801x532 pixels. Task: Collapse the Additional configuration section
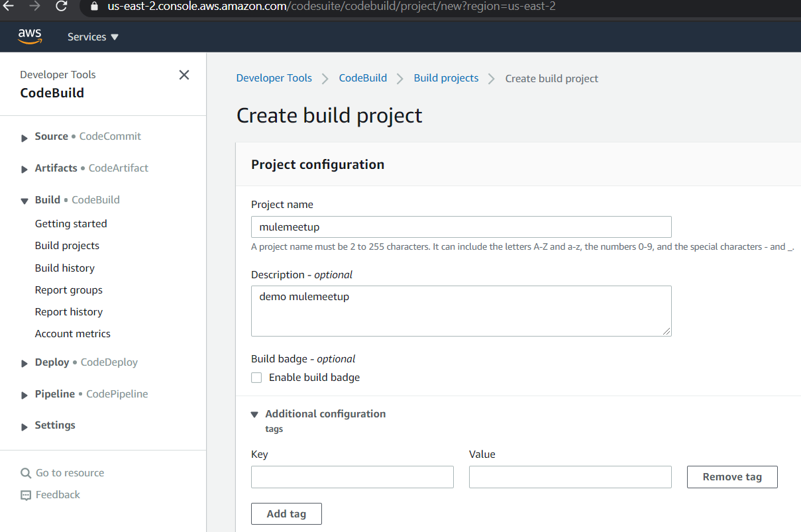point(254,414)
